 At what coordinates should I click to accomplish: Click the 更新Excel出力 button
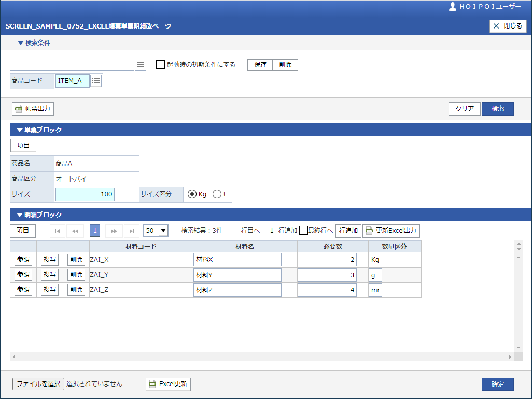[391, 231]
